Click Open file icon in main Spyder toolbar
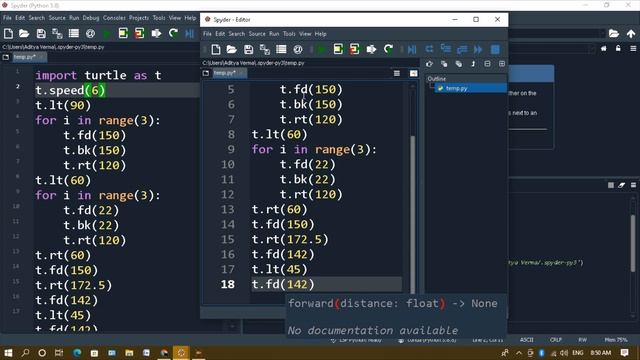Viewport: 640px width, 360px height. 24,33
